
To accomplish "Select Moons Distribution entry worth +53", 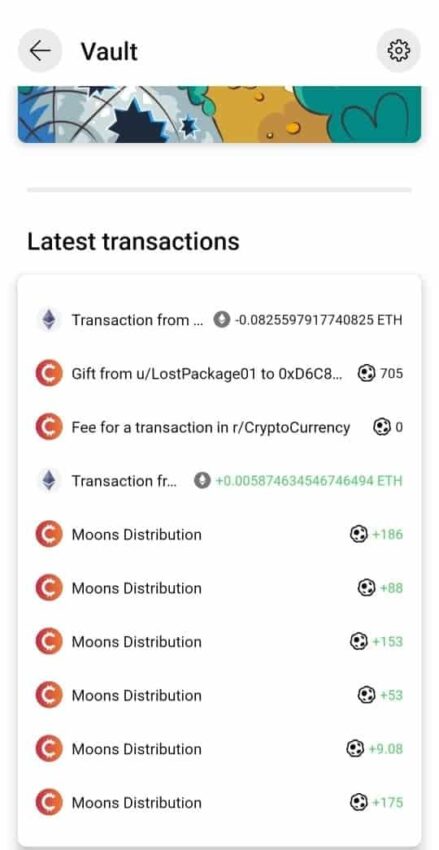I will coord(220,696).
